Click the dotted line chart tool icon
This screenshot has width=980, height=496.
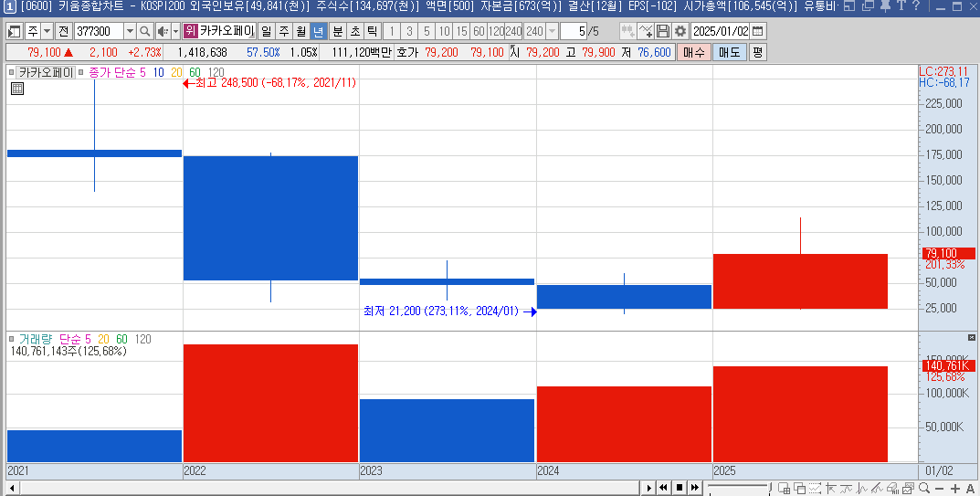[x=815, y=489]
